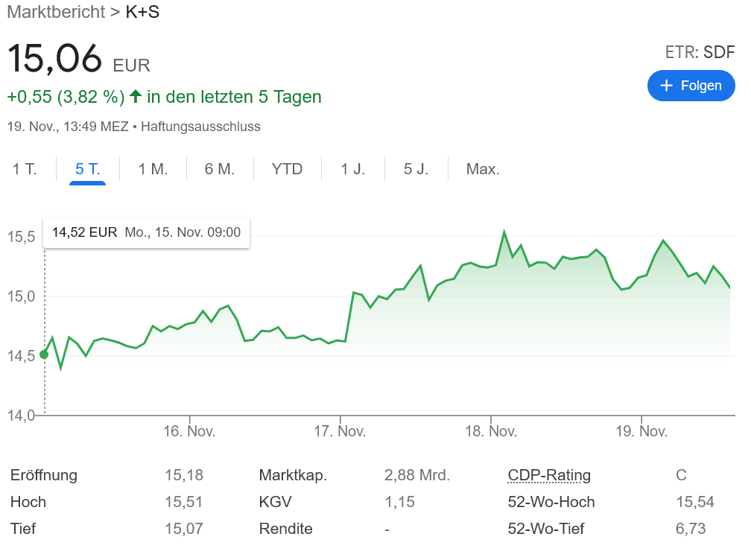Click the green data point marker on chart

[44, 354]
